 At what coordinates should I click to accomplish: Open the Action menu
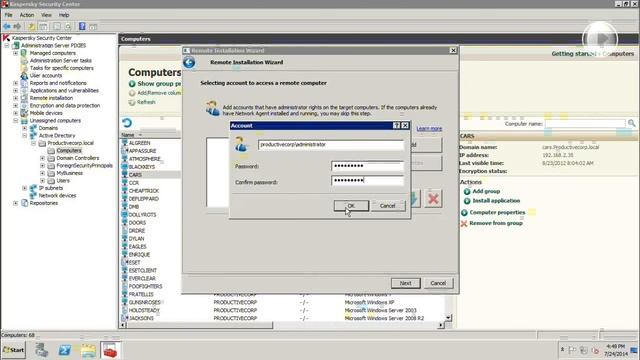tap(27, 15)
